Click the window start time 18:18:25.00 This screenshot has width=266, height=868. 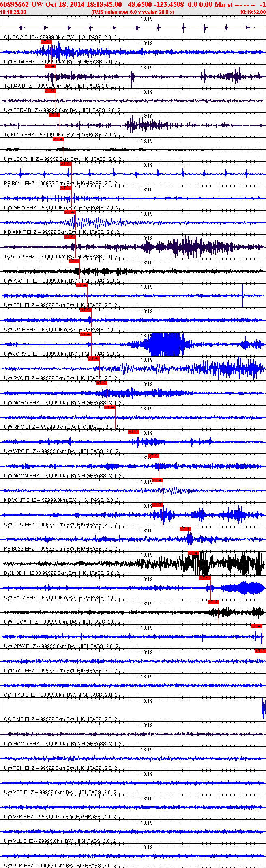[x=13, y=12]
